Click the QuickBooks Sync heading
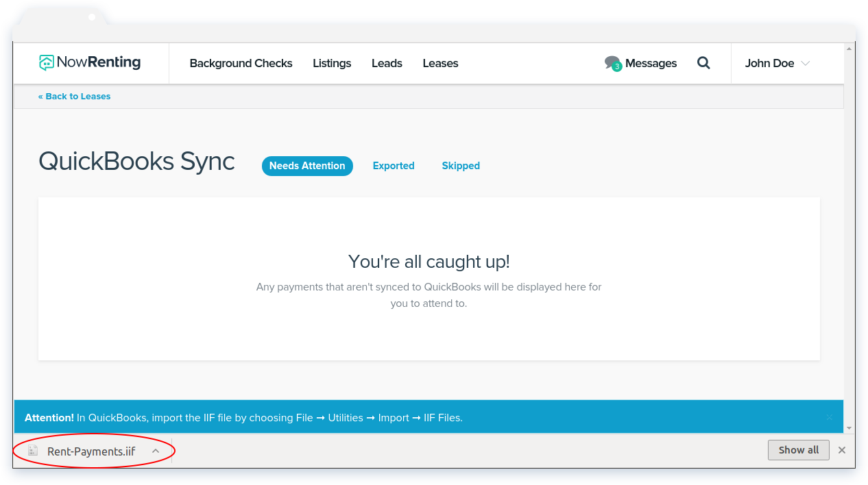The width and height of the screenshot is (868, 485). point(136,162)
